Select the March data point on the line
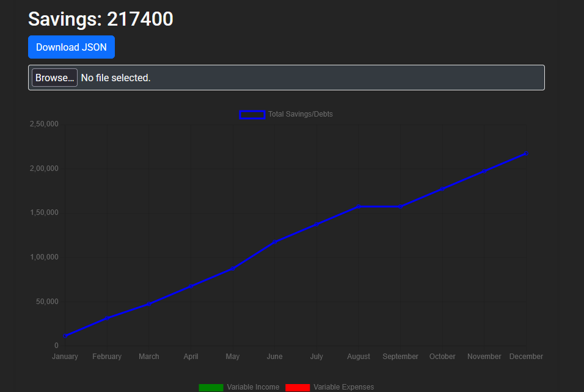The image size is (584, 392). pyautogui.click(x=149, y=304)
